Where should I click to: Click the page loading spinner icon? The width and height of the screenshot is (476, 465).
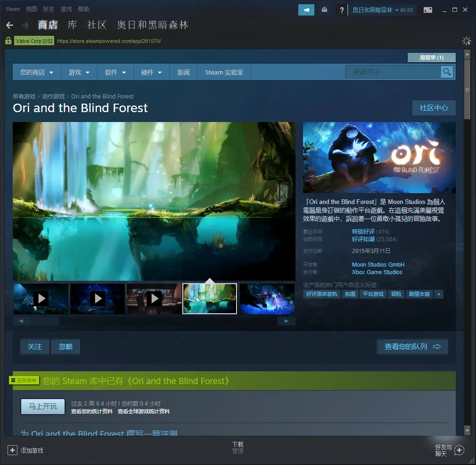(466, 41)
